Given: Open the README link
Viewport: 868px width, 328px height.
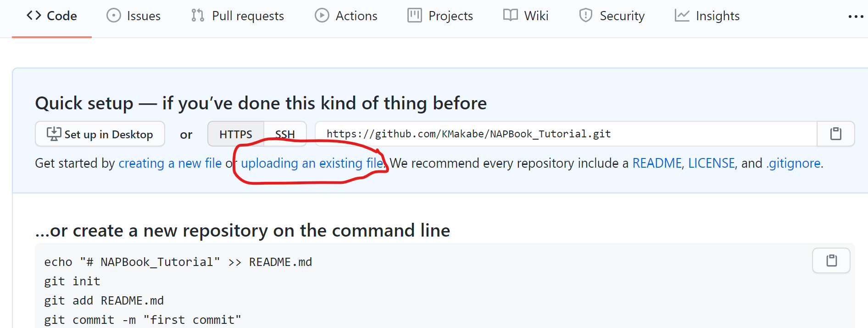Looking at the screenshot, I should (657, 163).
